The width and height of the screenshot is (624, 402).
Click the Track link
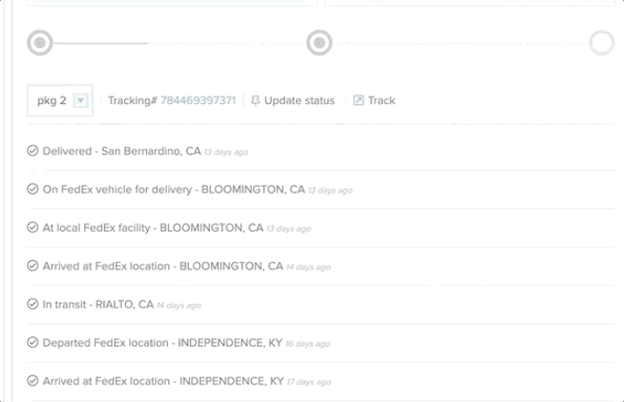pos(374,100)
